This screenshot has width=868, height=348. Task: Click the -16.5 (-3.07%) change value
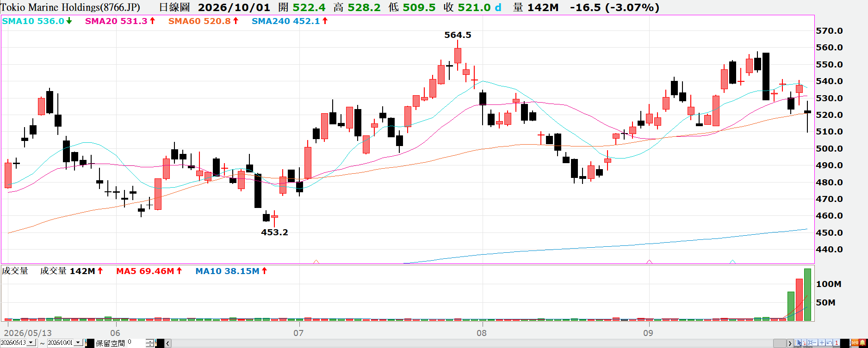(614, 7)
